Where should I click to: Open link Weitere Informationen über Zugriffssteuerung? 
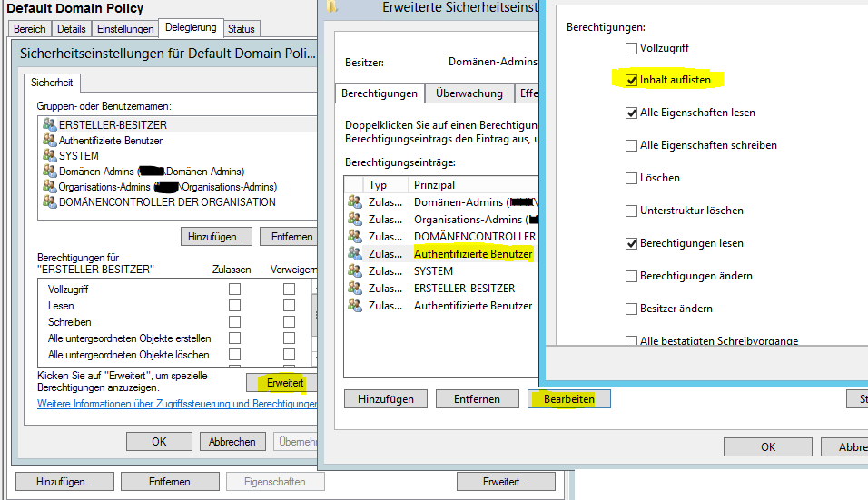(x=177, y=404)
